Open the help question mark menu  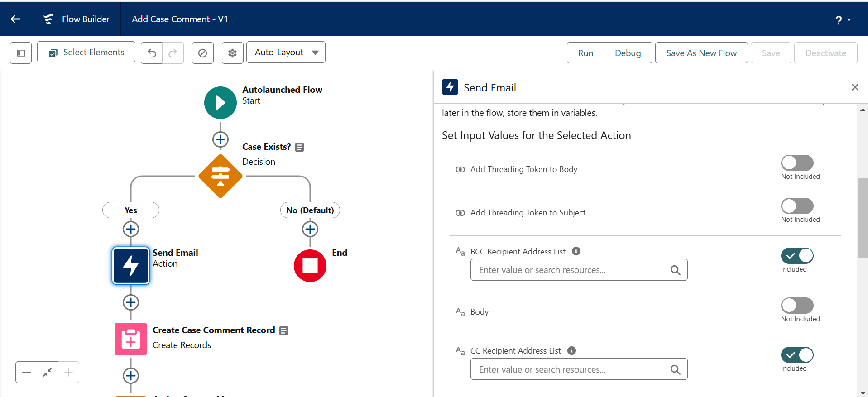[843, 20]
